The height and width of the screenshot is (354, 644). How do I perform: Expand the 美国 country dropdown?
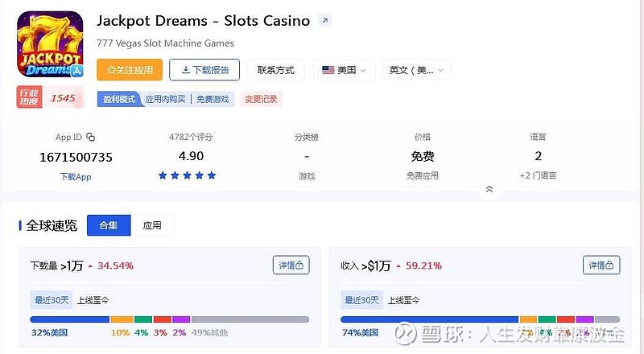pyautogui.click(x=344, y=70)
